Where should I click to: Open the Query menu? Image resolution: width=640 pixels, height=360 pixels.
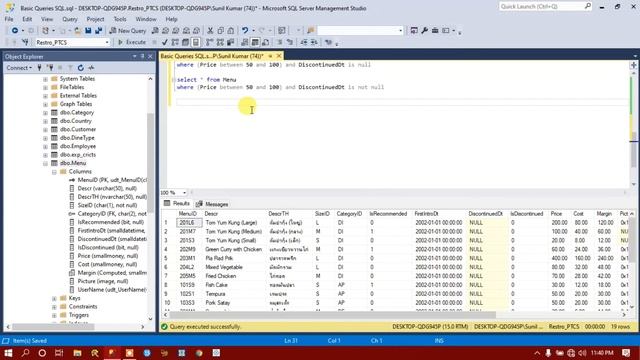(x=69, y=19)
